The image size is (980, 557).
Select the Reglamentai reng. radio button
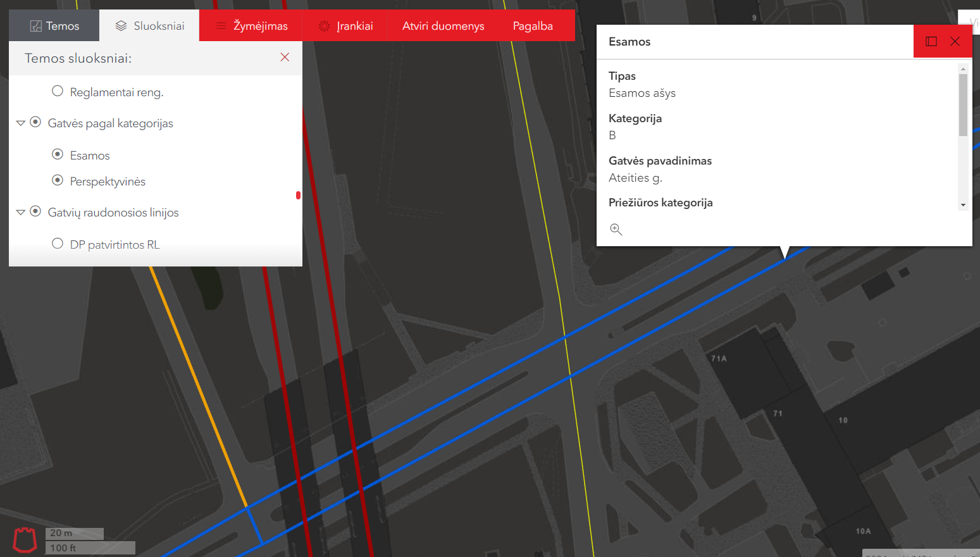tap(58, 91)
